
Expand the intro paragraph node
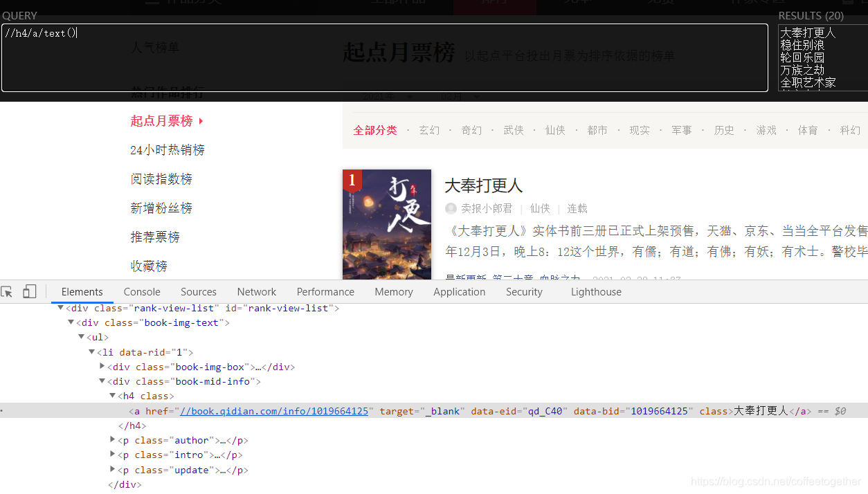[x=113, y=455]
